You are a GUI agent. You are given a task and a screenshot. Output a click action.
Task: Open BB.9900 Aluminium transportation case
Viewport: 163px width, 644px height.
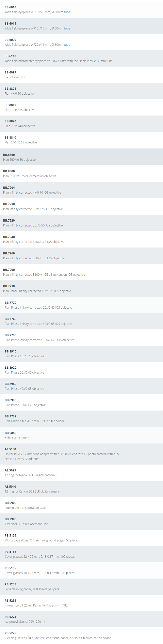81,505
